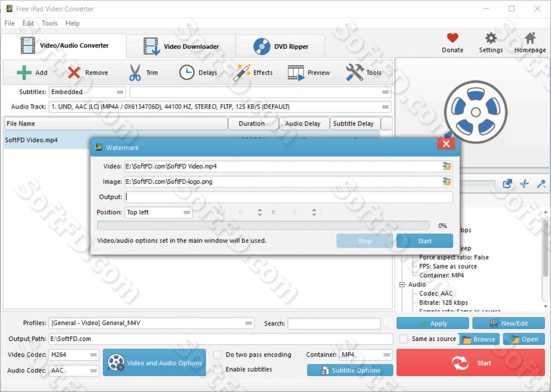
Task: Switch to Video Downloader tab
Action: click(x=181, y=46)
